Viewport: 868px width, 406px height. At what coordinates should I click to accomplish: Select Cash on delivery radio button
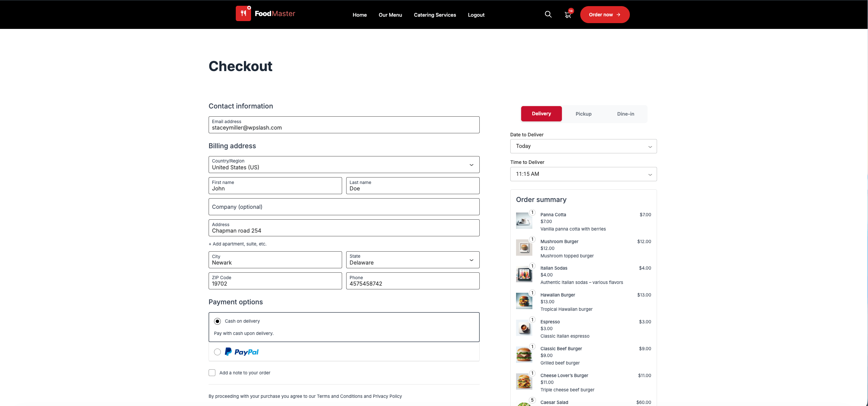click(x=217, y=321)
